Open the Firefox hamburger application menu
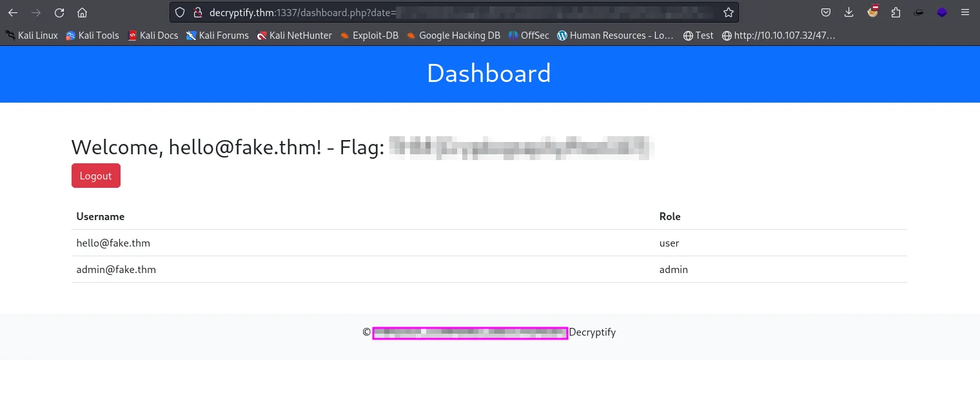The image size is (980, 406). tap(965, 12)
